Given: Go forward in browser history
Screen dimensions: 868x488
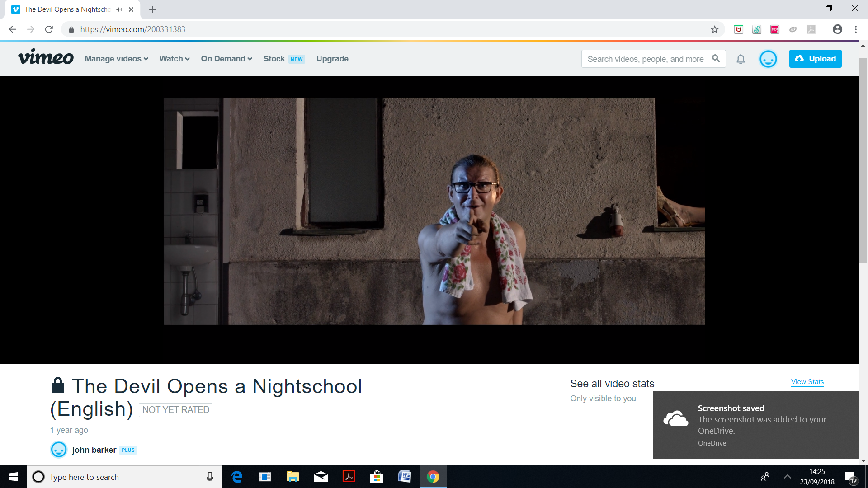Looking at the screenshot, I should point(31,29).
